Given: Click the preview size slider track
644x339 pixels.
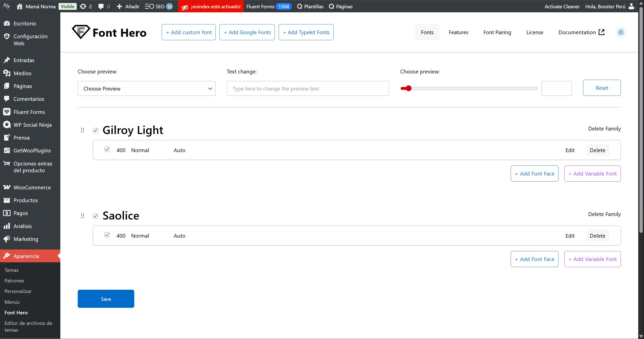Looking at the screenshot, I should (469, 88).
